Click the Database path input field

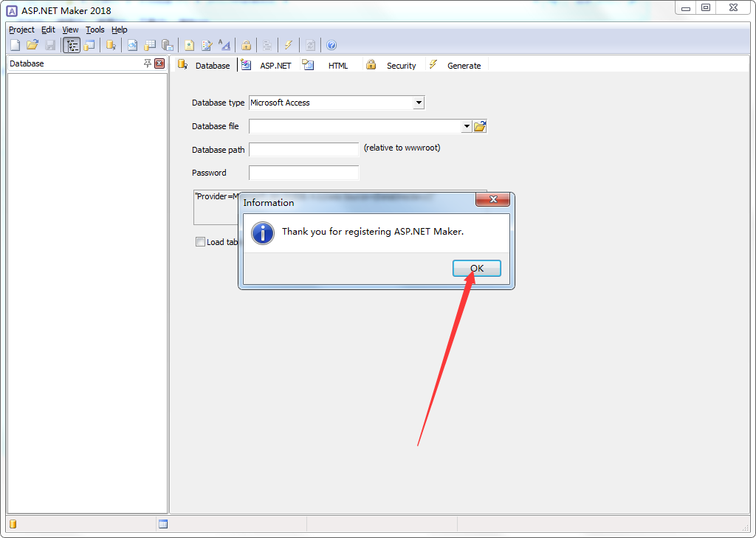[x=303, y=149]
